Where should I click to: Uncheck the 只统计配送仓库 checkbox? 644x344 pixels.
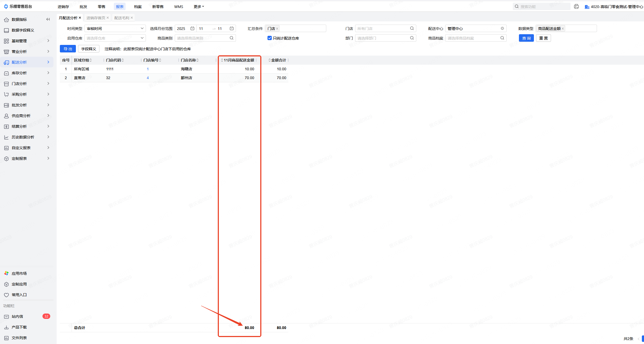(269, 38)
